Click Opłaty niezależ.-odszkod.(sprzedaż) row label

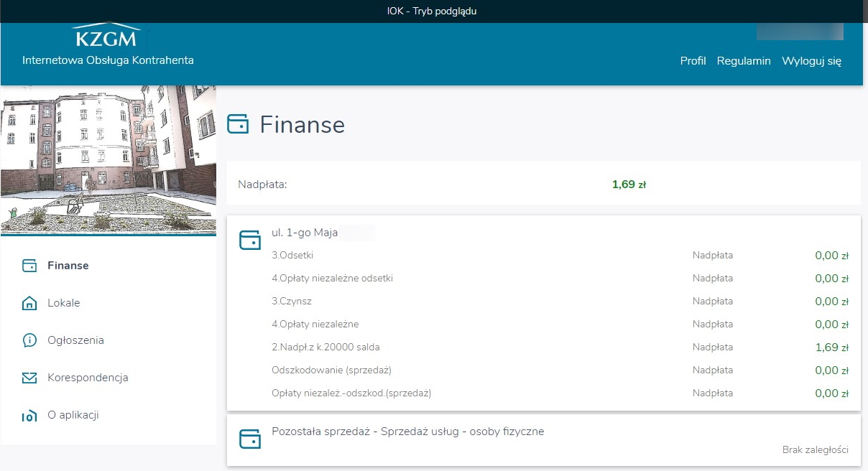click(351, 393)
